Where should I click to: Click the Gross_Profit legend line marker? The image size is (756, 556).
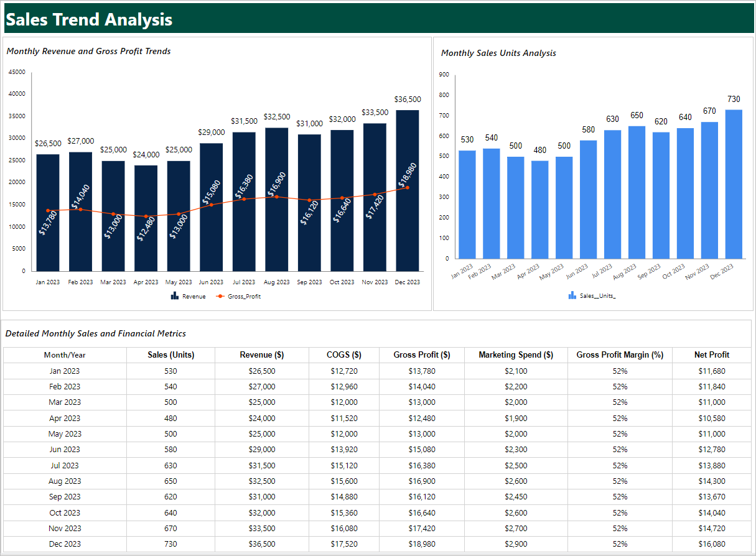[x=220, y=297]
